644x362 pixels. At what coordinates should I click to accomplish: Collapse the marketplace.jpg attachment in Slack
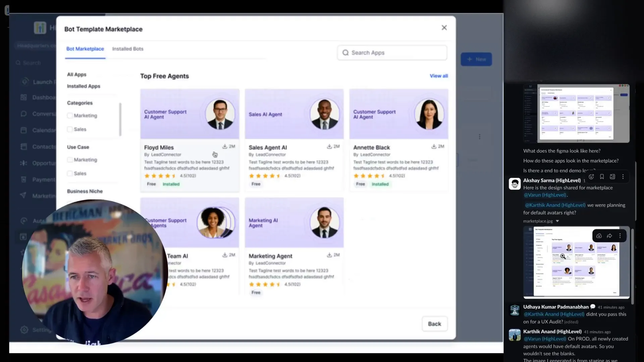(557, 221)
